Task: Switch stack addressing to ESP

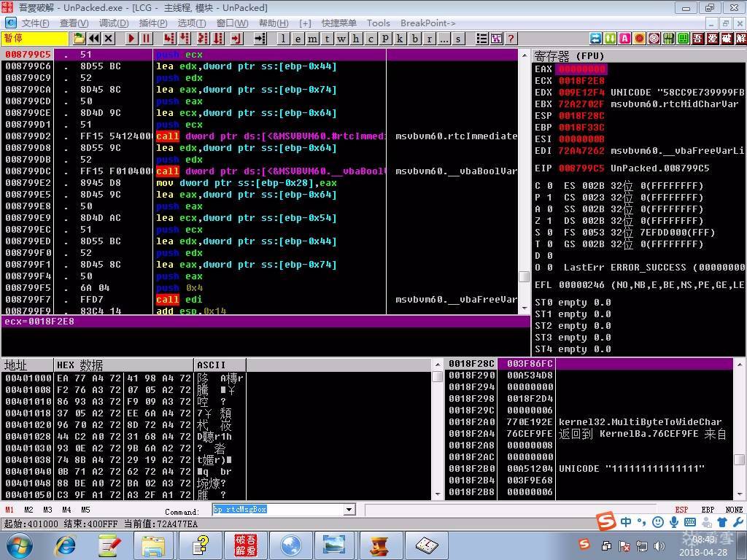Action: tap(682, 510)
